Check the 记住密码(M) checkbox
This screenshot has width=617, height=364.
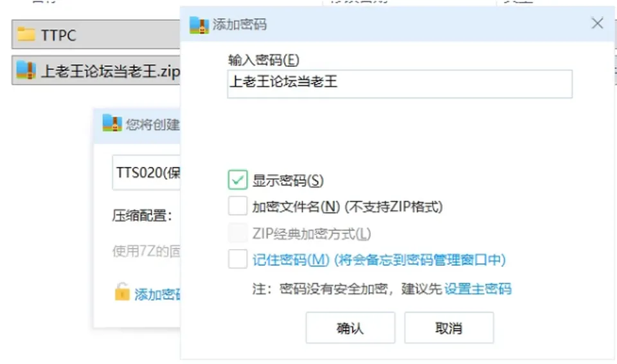pos(238,259)
